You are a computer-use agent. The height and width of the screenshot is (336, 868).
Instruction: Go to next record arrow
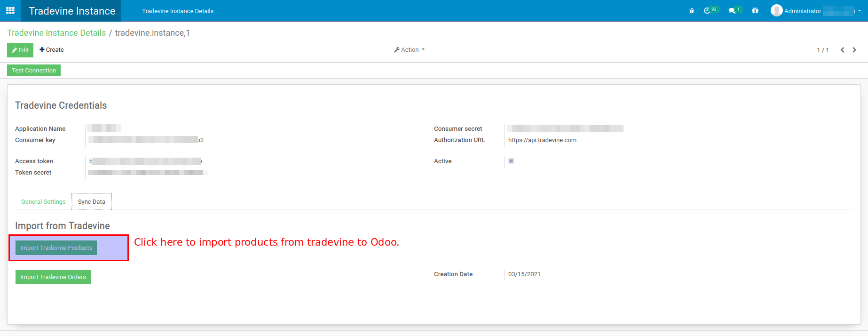point(854,50)
